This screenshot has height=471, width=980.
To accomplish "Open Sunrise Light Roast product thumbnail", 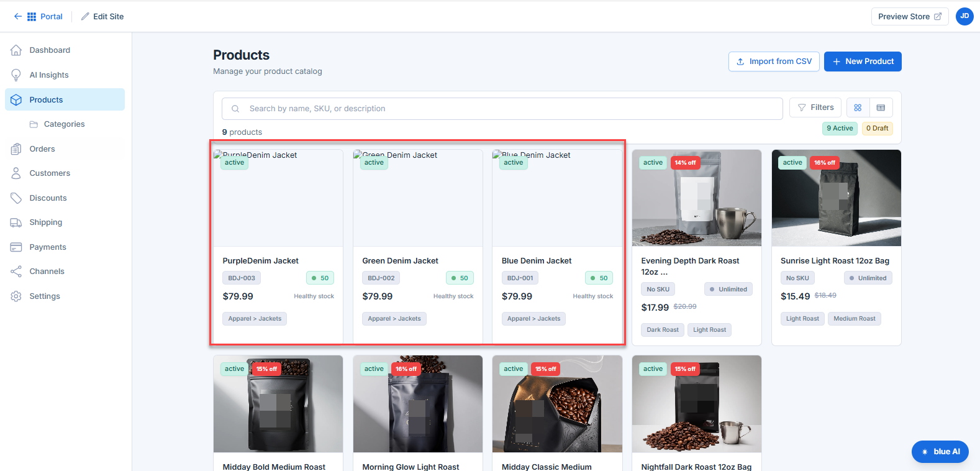I will [836, 198].
